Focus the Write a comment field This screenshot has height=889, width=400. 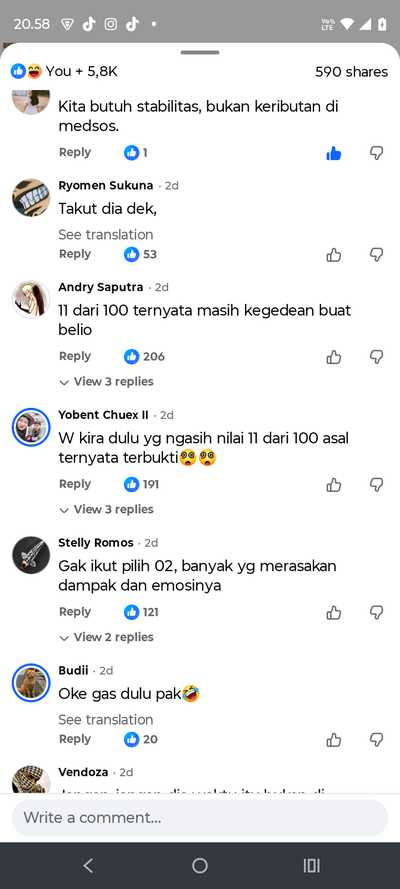[x=200, y=818]
